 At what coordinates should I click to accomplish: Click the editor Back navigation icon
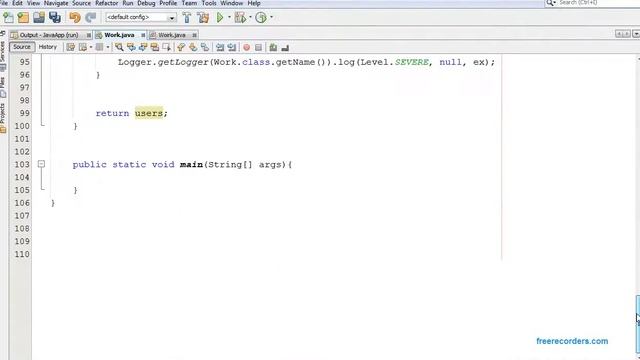[83, 47]
